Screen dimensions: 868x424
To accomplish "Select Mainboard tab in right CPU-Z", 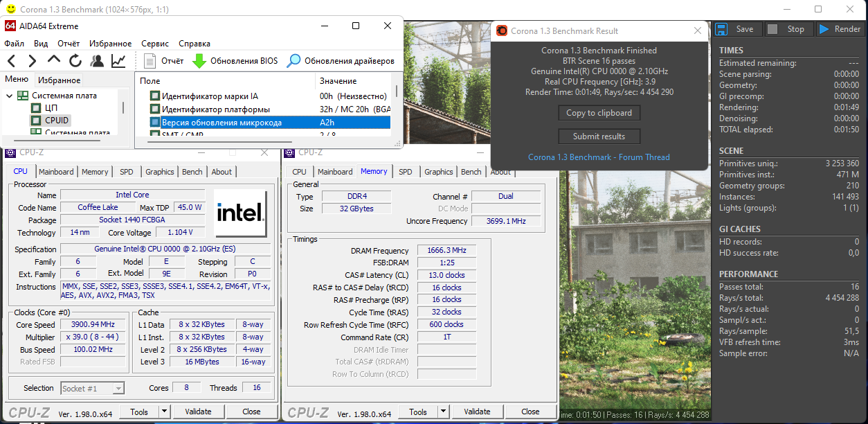I will 335,172.
